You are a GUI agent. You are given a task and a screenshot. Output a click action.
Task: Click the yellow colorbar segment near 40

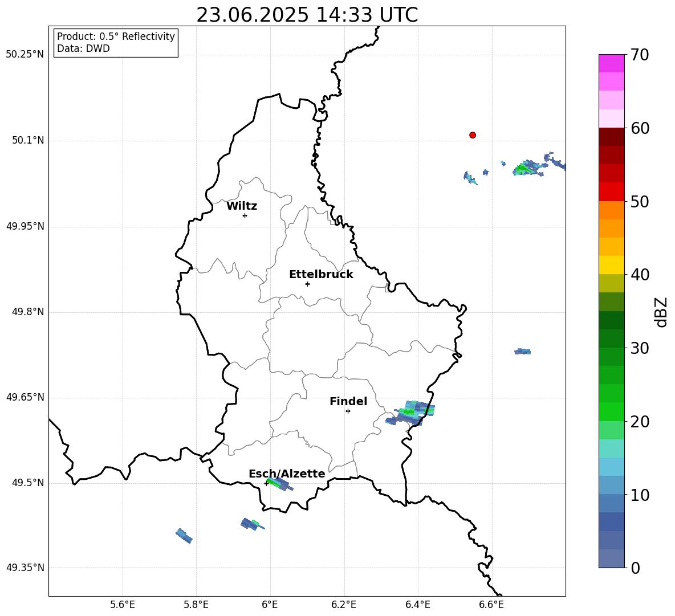(611, 265)
